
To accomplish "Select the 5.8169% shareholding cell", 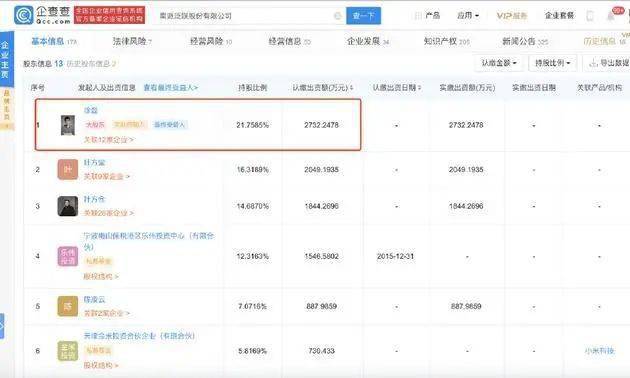I will pos(253,351).
